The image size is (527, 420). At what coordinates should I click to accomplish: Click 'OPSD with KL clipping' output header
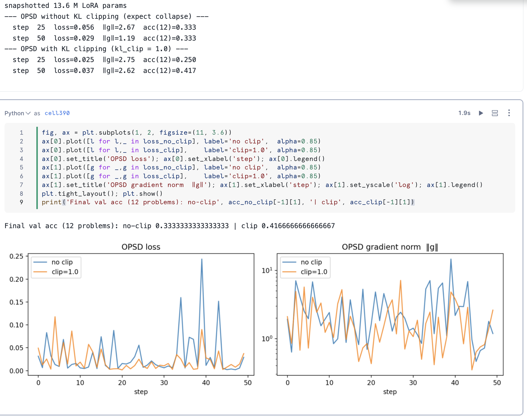tap(96, 49)
